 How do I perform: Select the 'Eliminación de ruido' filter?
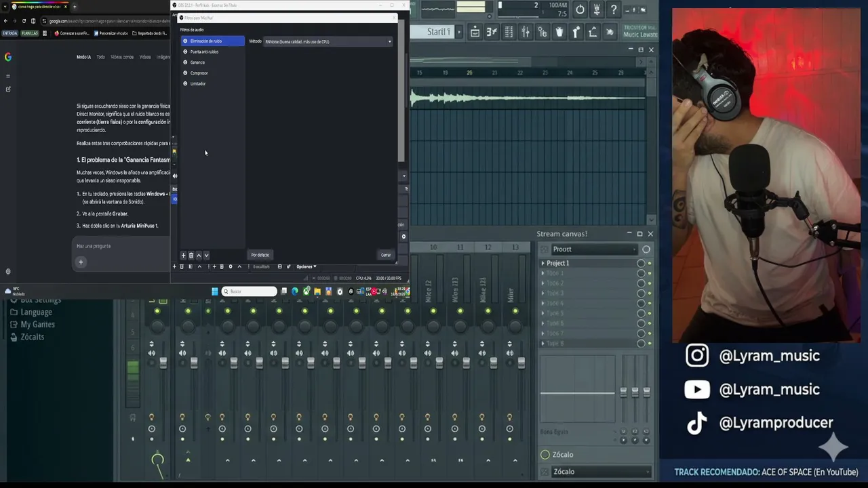tap(213, 41)
